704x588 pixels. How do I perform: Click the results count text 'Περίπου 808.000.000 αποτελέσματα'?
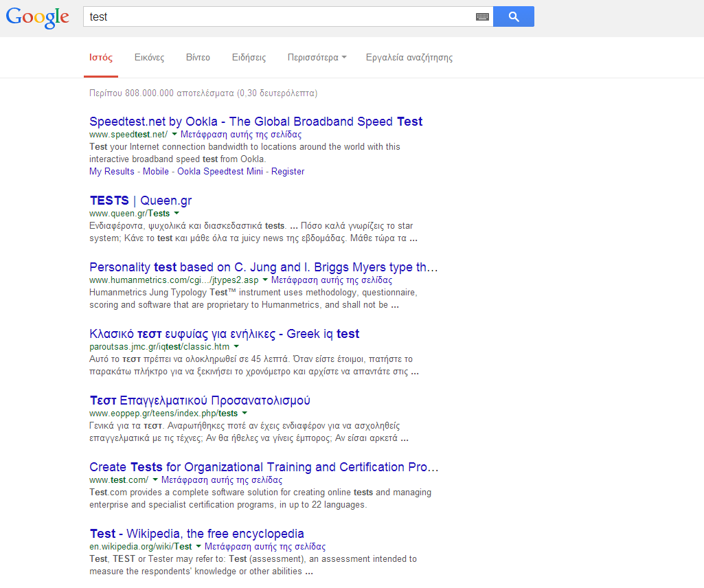click(x=161, y=93)
